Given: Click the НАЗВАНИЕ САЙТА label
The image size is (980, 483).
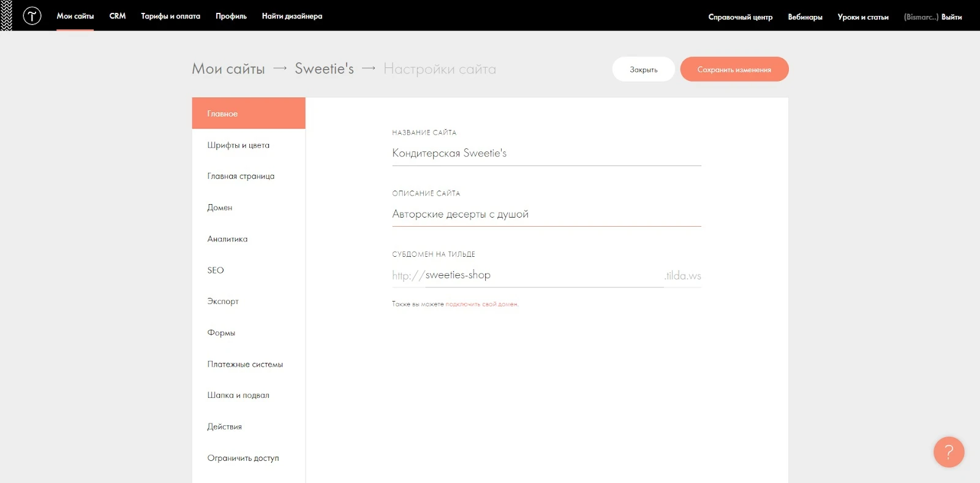Looking at the screenshot, I should click(x=424, y=132).
